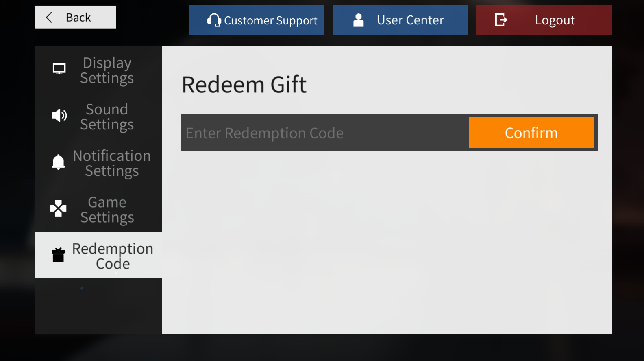The width and height of the screenshot is (644, 361).
Task: Confirm the redemption code with orange button
Action: point(531,133)
